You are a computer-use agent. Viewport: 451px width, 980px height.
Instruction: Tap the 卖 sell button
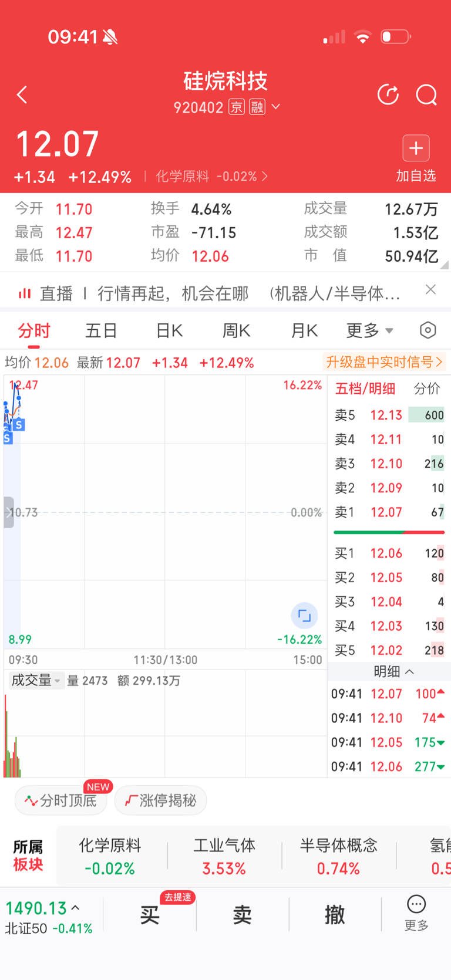pos(243,914)
